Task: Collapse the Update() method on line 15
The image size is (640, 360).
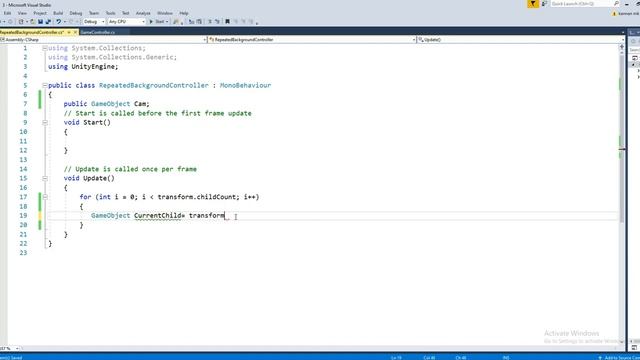Action: point(45,178)
